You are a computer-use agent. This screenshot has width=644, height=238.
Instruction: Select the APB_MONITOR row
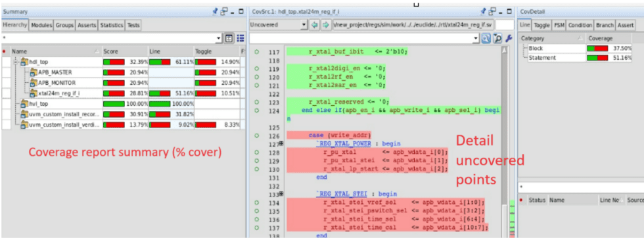[124, 83]
